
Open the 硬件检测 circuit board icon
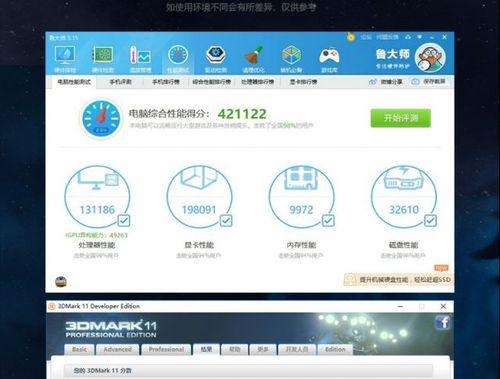coord(103,59)
